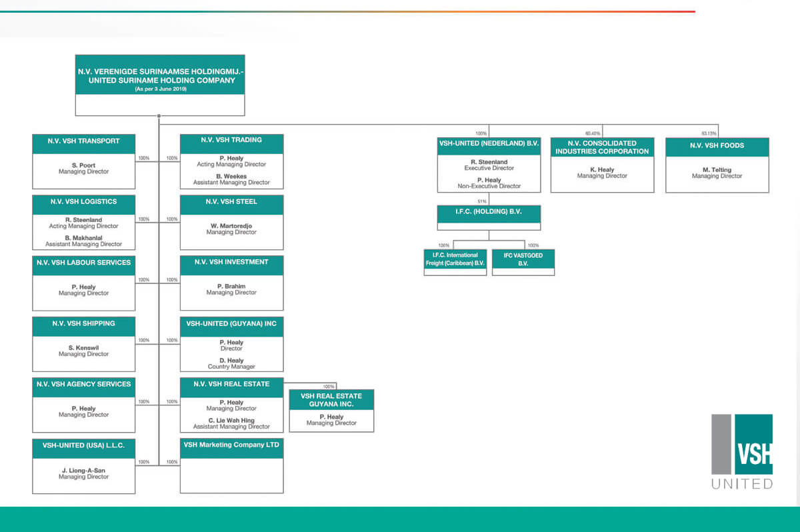Viewport: 800px width, 532px height.
Task: Select the N.V. VSH Logistics box
Action: coord(83,222)
